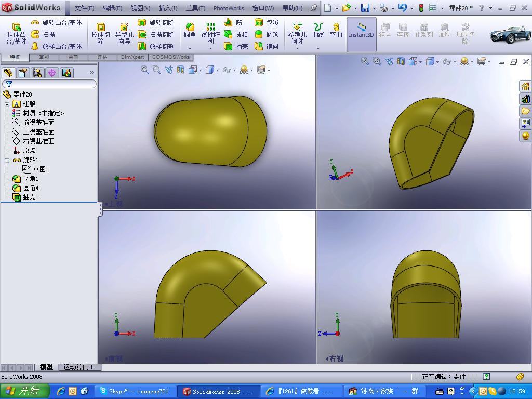The width and height of the screenshot is (532, 399).
Task: Open Reference Geometry tool (参考几何体)
Action: coord(297,34)
